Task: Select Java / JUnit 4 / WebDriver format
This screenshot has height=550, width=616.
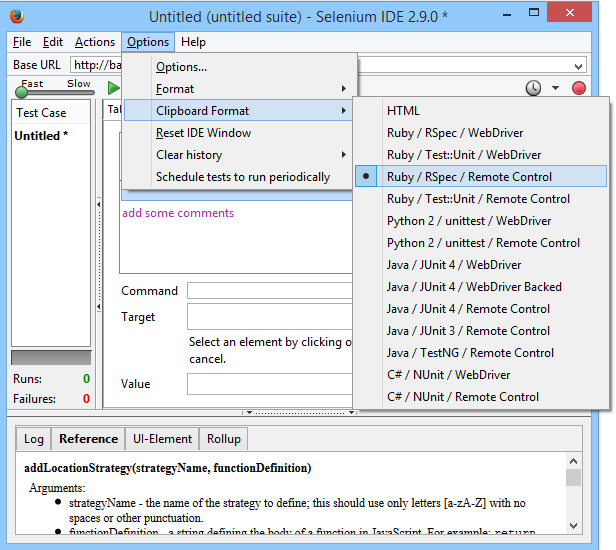Action: (481, 265)
